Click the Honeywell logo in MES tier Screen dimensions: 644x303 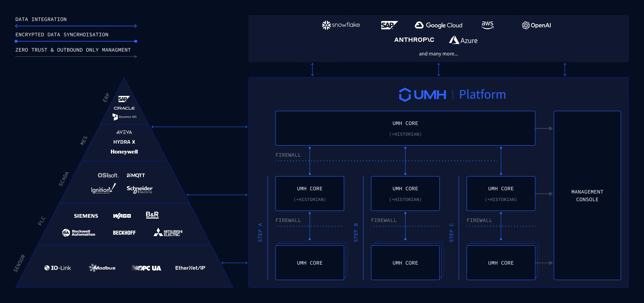click(124, 152)
